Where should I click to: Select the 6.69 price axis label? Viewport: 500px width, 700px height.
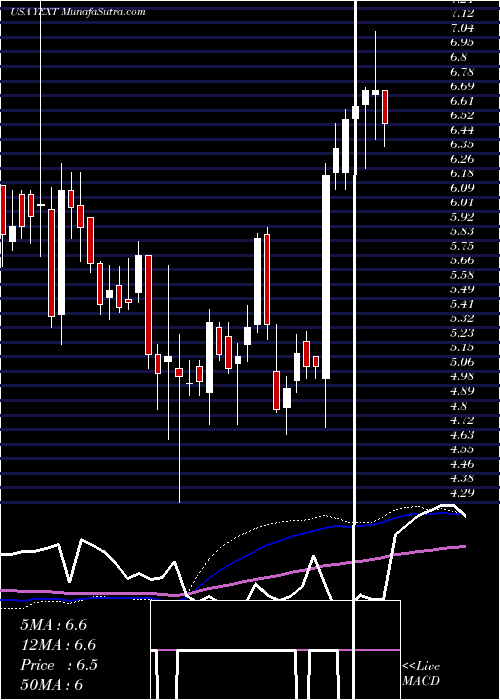point(462,86)
